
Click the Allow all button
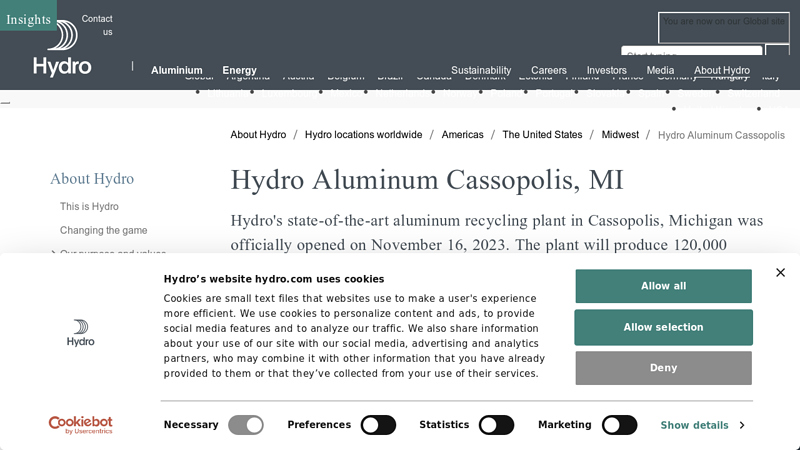click(663, 286)
